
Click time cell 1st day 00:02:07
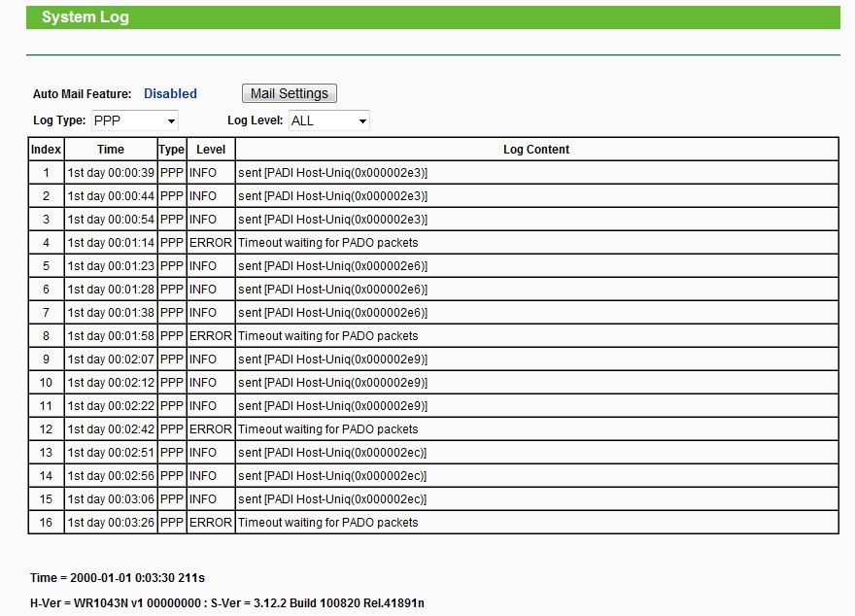click(111, 359)
